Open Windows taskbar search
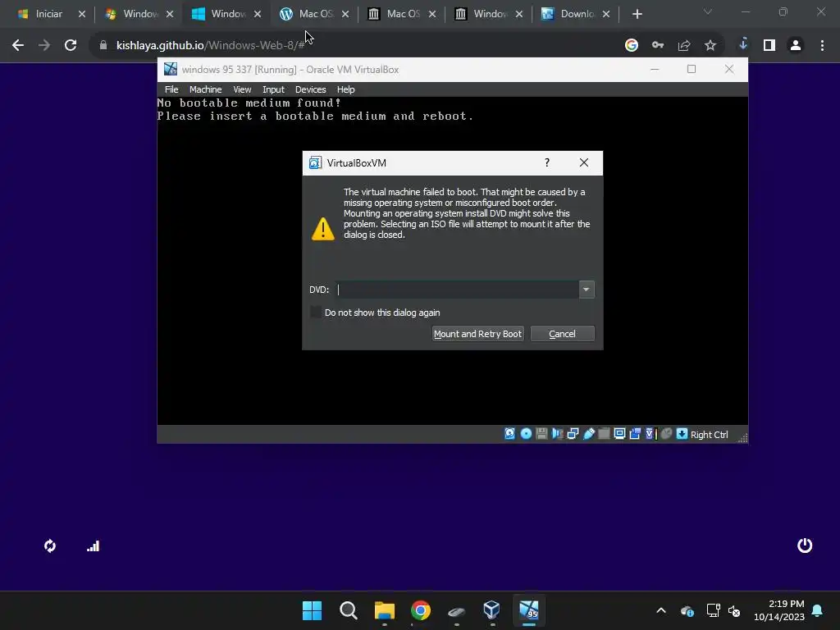Screen dimensions: 840x630 [348, 610]
